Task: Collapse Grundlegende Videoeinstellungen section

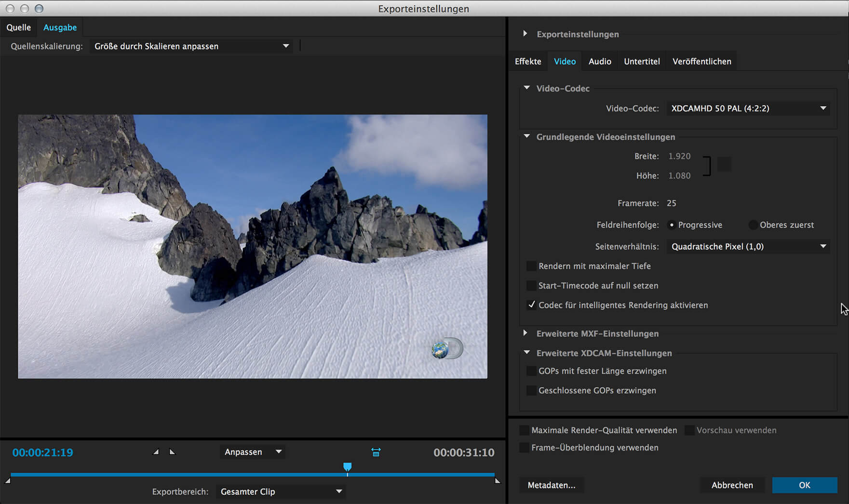Action: click(x=526, y=137)
